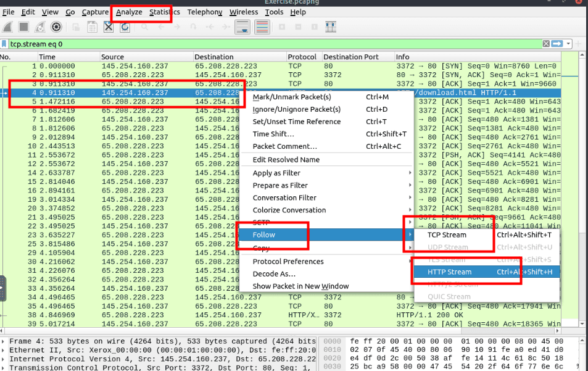
Task: Open the Statistics menu
Action: 164,12
